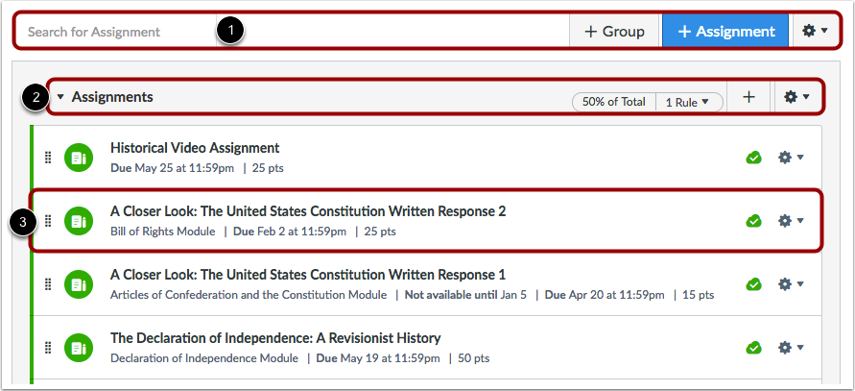Open the Assignments group gear menu
This screenshot has width=855, height=391.
tap(797, 97)
